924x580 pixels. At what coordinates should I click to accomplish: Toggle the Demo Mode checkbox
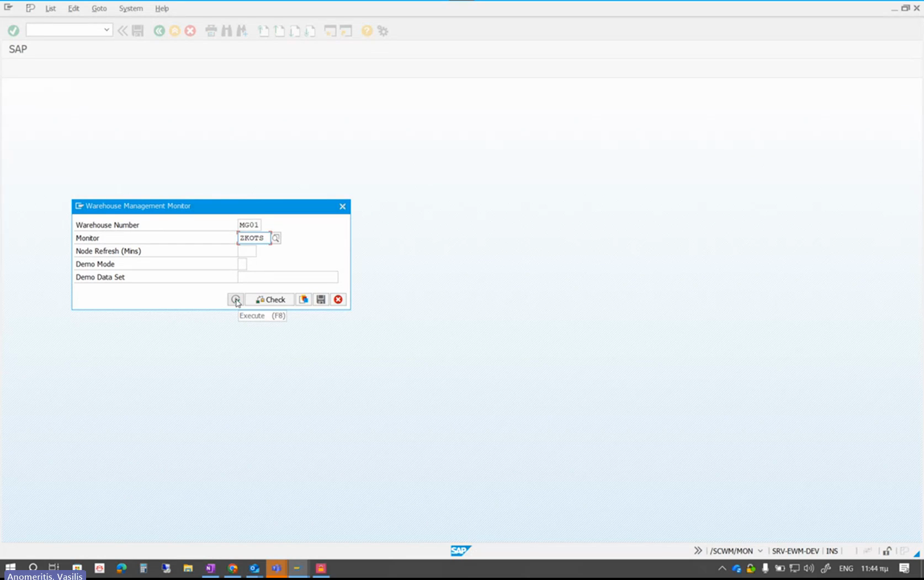click(242, 264)
